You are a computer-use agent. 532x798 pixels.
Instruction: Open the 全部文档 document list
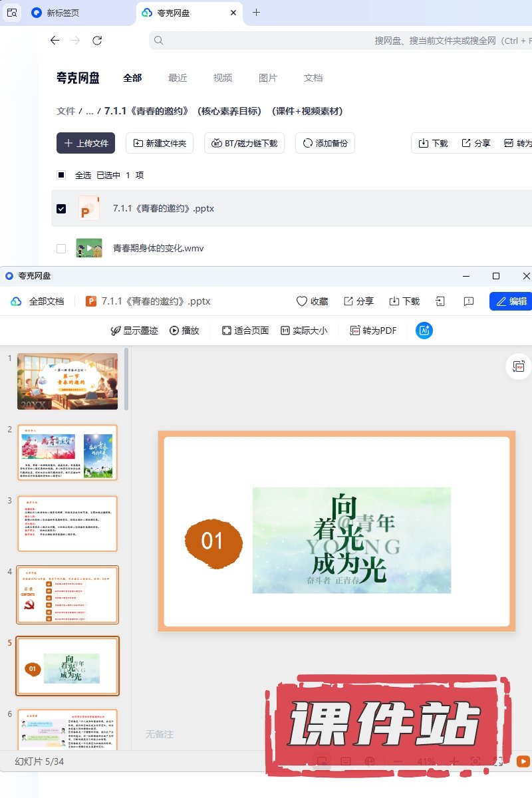point(38,301)
